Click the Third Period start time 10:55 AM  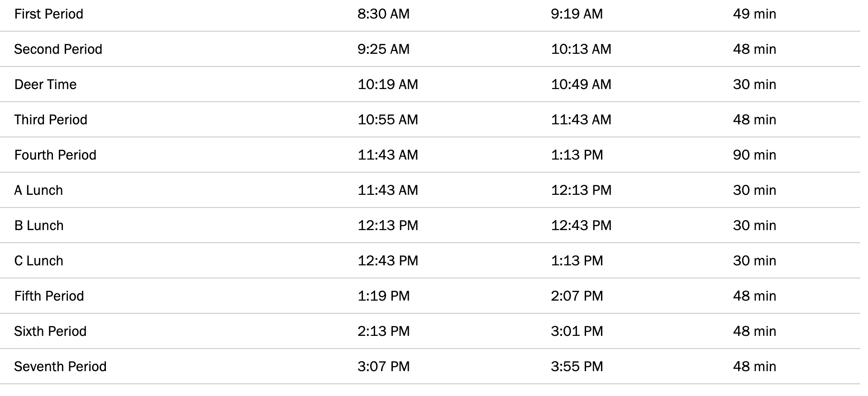388,120
